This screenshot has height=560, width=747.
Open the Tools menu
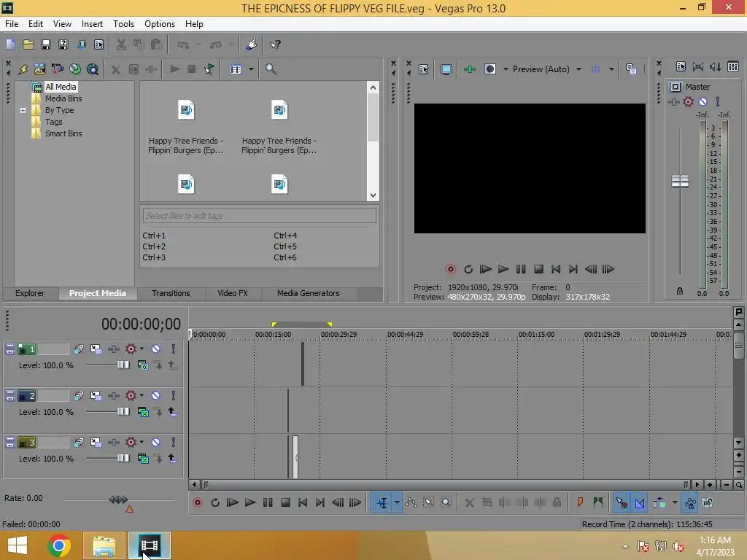click(123, 24)
